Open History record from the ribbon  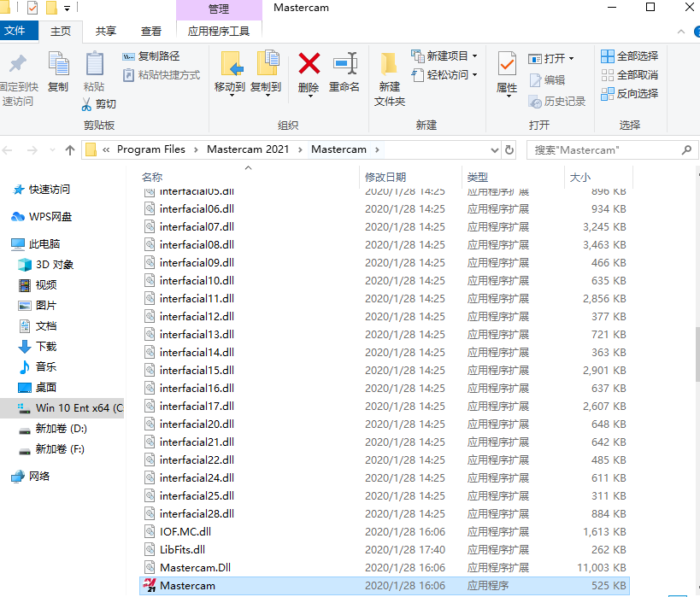(x=557, y=102)
